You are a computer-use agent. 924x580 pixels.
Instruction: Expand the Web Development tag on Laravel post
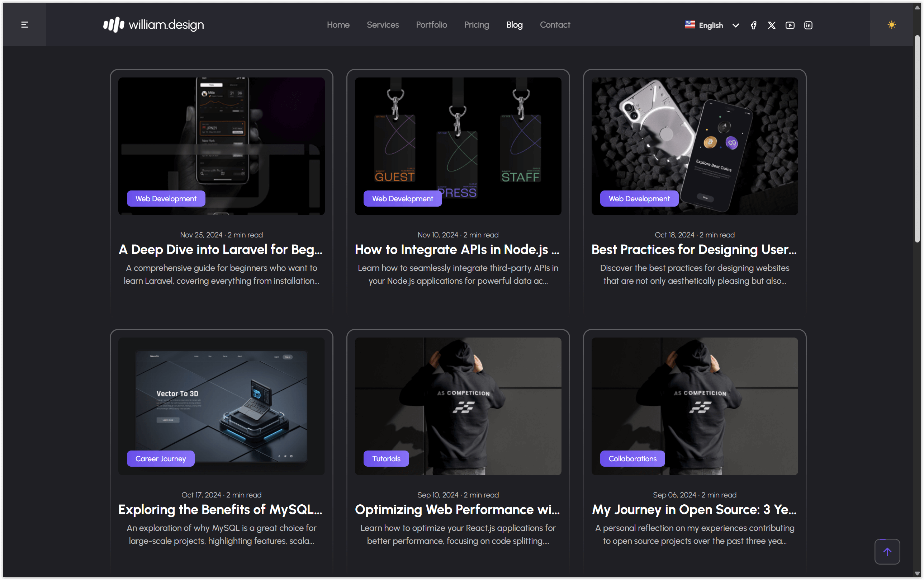pyautogui.click(x=166, y=198)
